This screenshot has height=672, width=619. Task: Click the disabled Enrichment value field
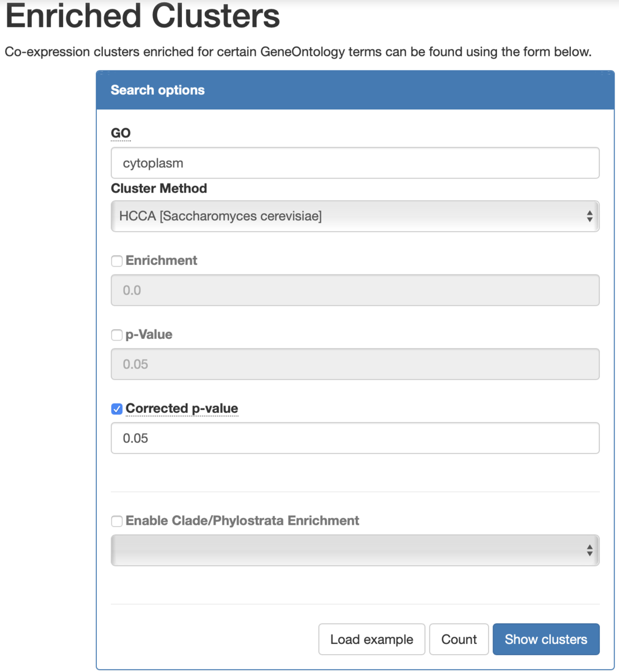(355, 290)
